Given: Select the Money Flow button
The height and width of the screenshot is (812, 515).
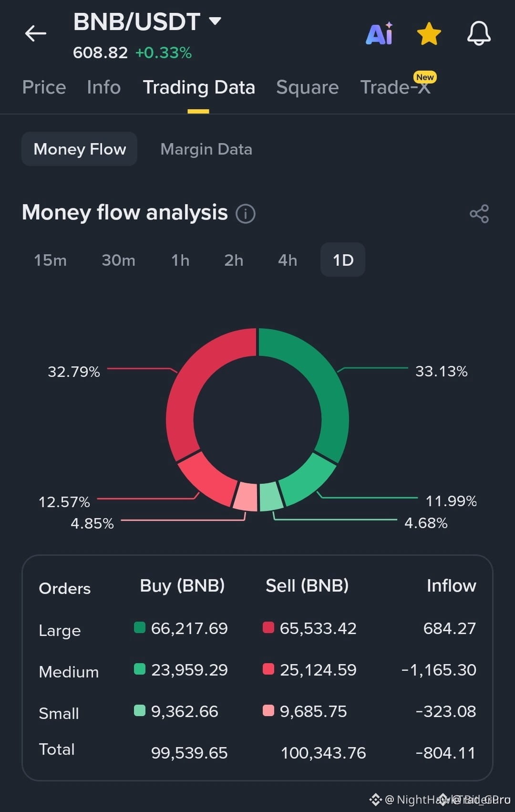Looking at the screenshot, I should click(x=80, y=149).
